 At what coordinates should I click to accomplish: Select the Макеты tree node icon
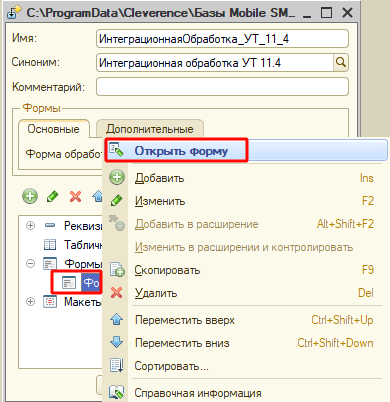pyautogui.click(x=50, y=302)
